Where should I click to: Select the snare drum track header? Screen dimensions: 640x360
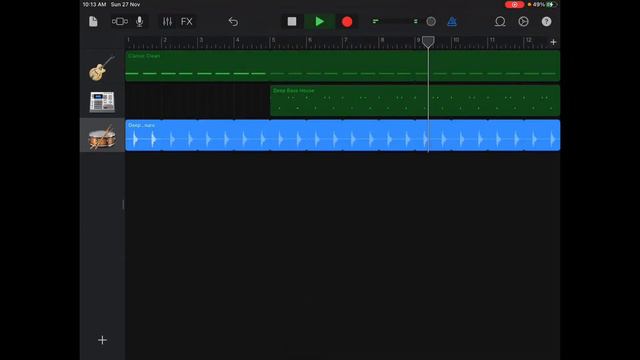pos(102,136)
